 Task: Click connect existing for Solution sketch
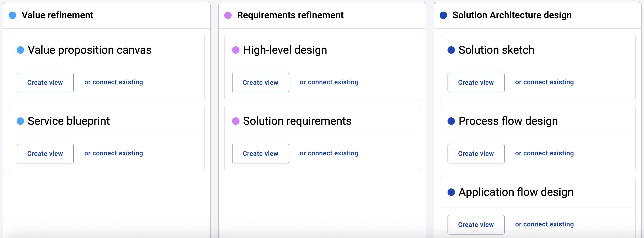coord(544,82)
